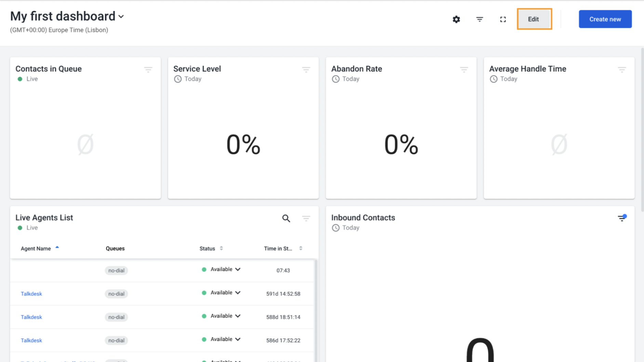Open filter for Abandon Rate widget
Image resolution: width=644 pixels, height=362 pixels.
[464, 70]
